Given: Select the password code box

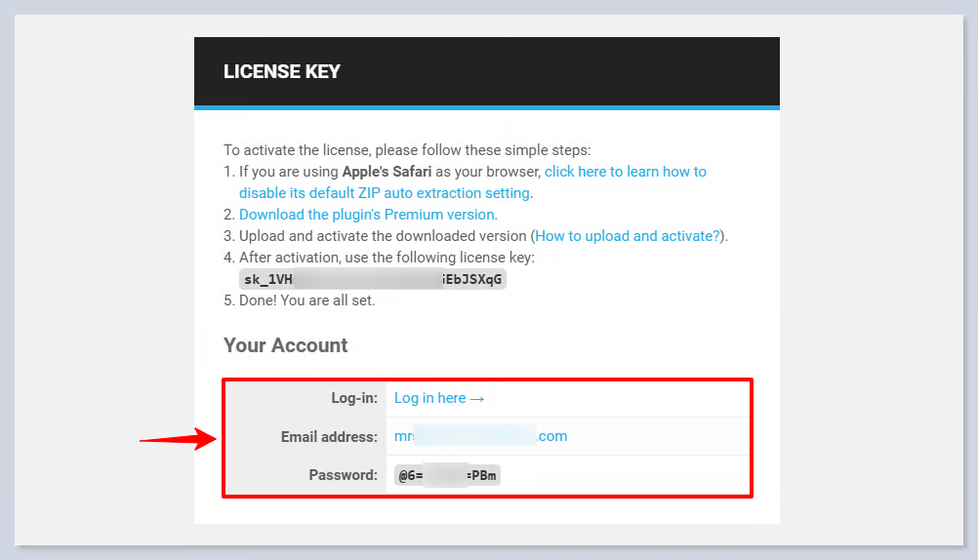Looking at the screenshot, I should (x=447, y=475).
